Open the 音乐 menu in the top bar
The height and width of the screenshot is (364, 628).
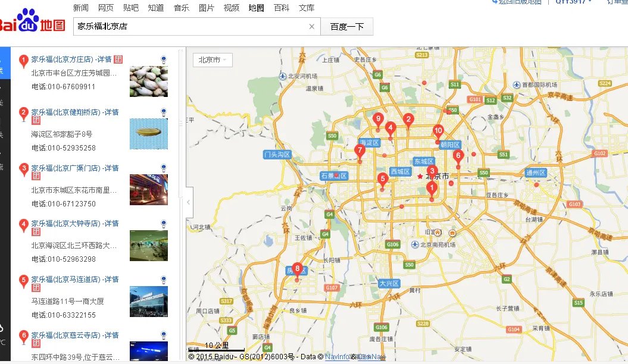(x=182, y=8)
